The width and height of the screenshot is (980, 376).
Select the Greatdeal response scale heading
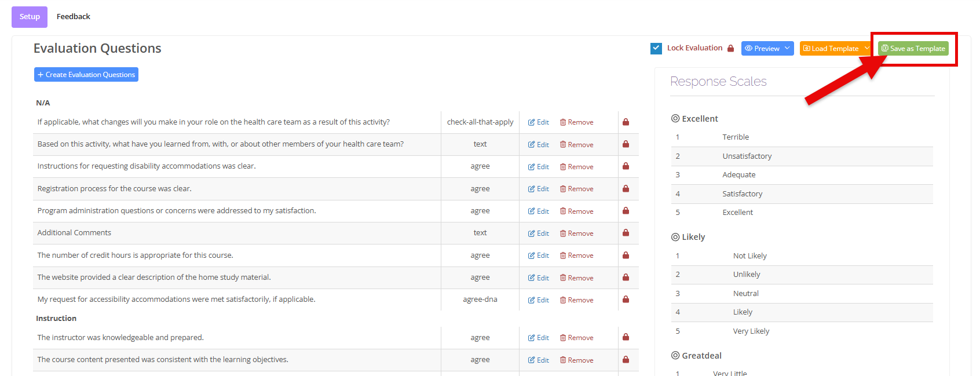pyautogui.click(x=696, y=356)
